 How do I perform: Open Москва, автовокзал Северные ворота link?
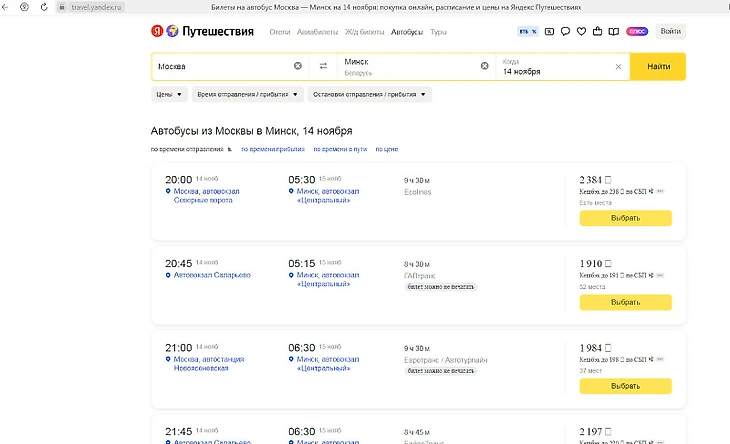(x=206, y=196)
